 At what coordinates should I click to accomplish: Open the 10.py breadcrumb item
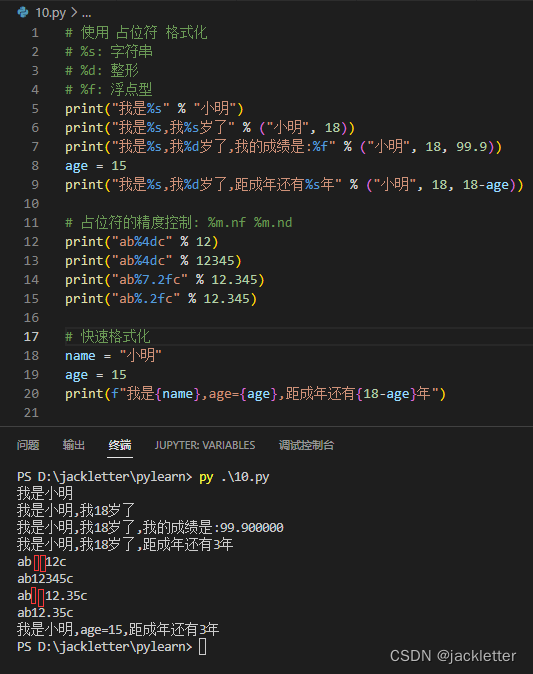click(x=50, y=13)
